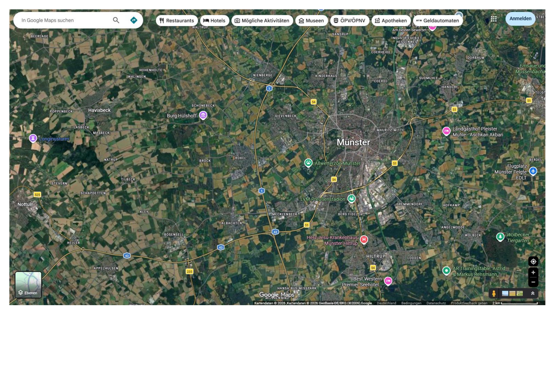Toggle the 2 km scale bar units

pos(515,303)
